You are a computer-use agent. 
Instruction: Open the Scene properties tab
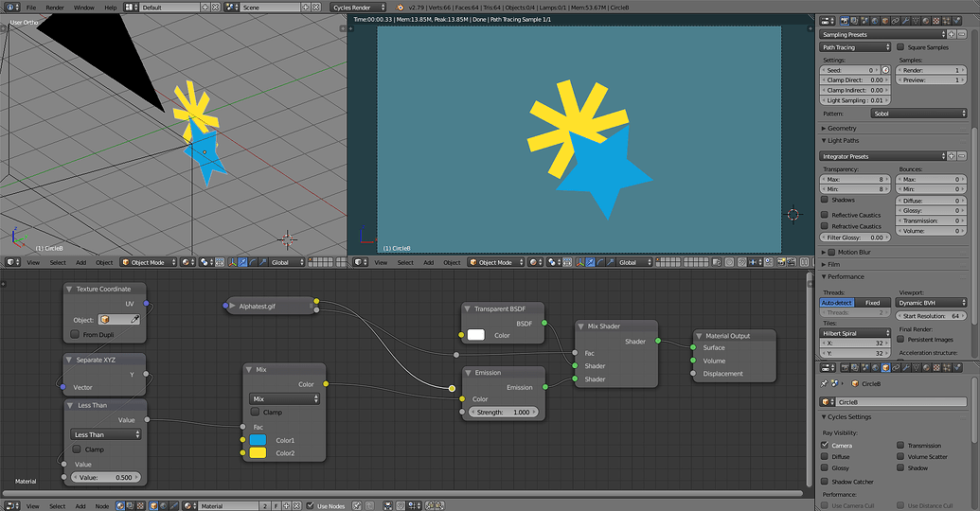[x=865, y=21]
